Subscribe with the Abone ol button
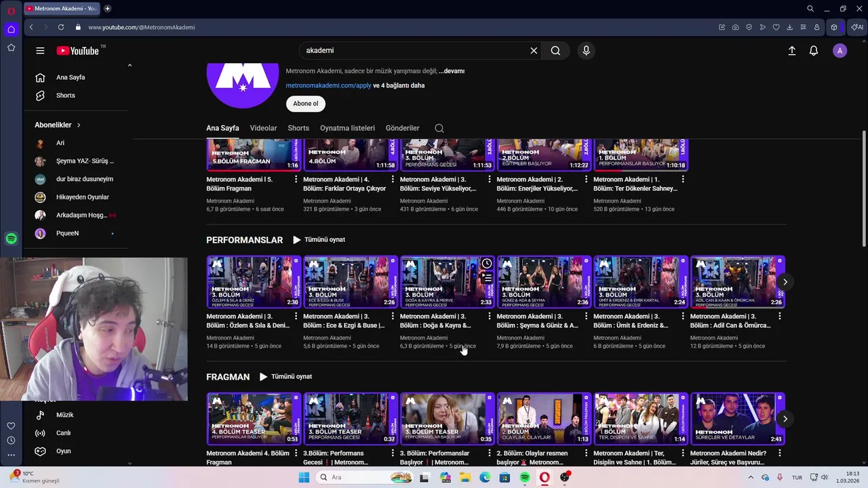 (x=306, y=104)
